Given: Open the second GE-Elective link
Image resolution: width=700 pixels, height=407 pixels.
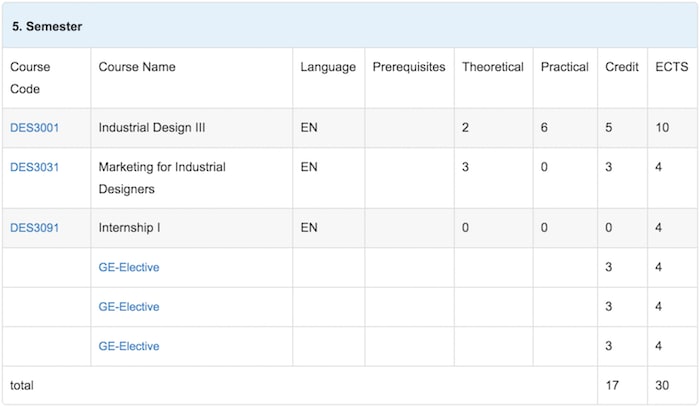Looking at the screenshot, I should coord(129,307).
